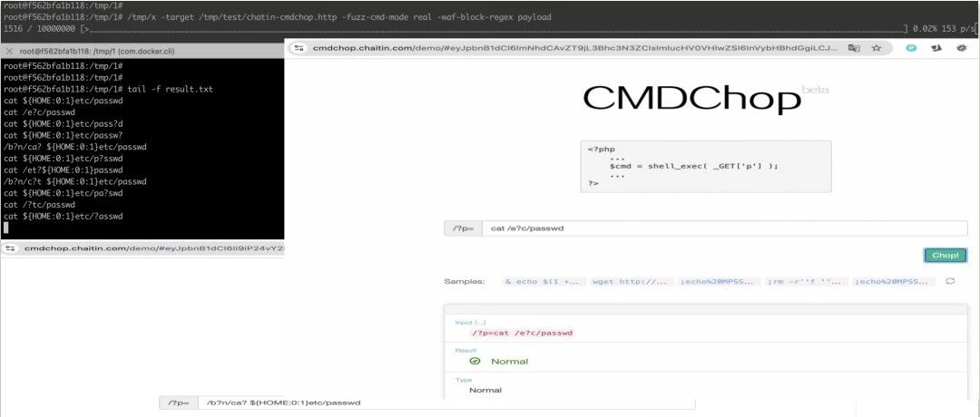The height and width of the screenshot is (417, 980).
Task: Select the ';rm -r''f' sample
Action: [808, 282]
